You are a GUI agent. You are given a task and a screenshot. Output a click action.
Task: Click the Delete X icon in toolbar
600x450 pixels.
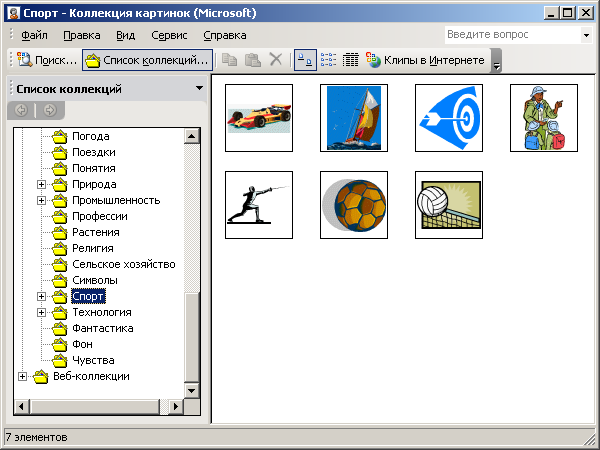[x=276, y=60]
